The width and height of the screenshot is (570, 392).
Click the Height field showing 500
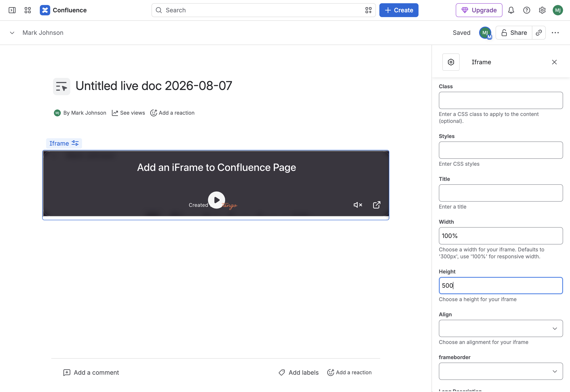click(501, 285)
